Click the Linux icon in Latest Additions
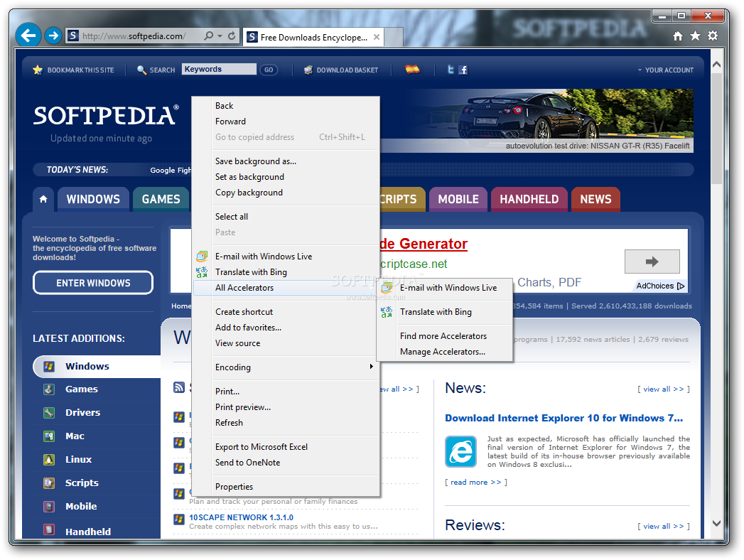744x560 pixels. point(49,459)
